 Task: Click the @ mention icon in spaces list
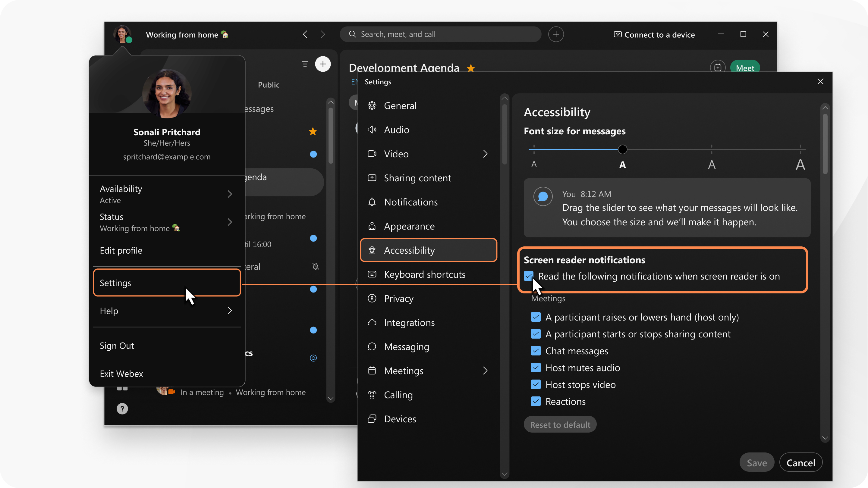pos(313,358)
